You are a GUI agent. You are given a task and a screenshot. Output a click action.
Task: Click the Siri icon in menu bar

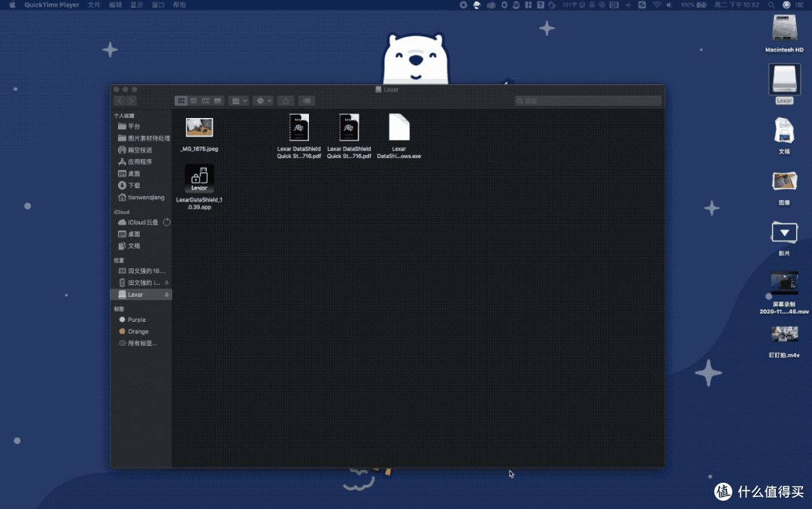click(x=786, y=5)
